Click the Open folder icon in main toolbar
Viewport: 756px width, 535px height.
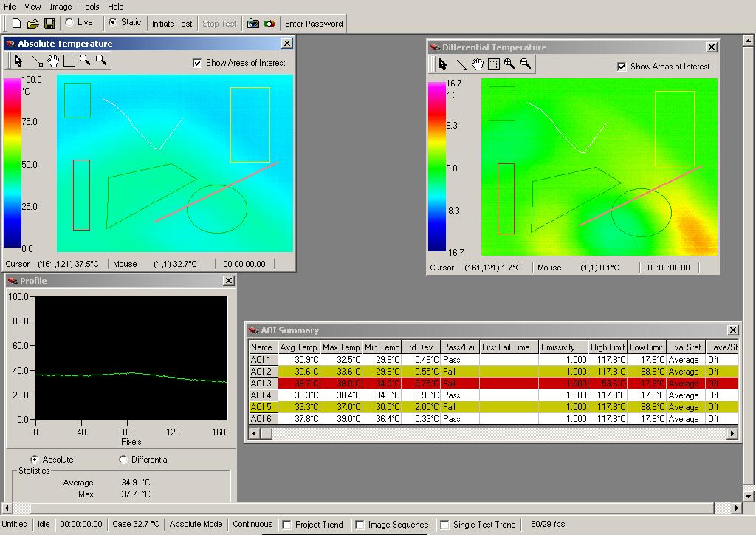32,23
